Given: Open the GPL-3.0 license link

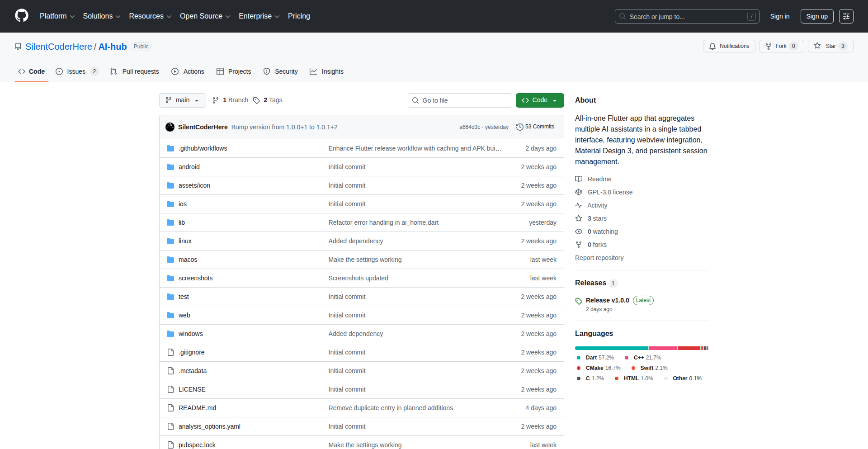Looking at the screenshot, I should tap(610, 192).
